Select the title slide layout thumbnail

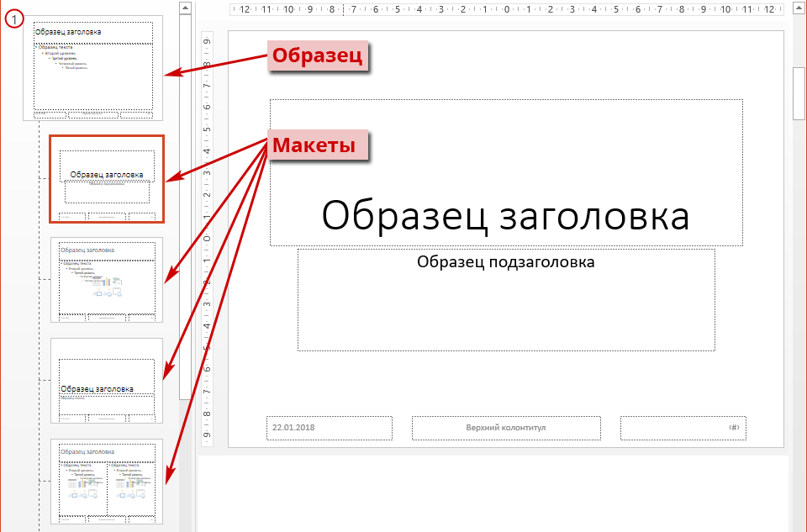point(107,179)
